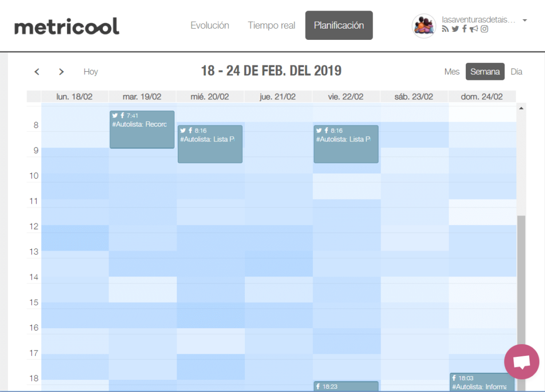Open Wednesday 8:16 Autolista Lista post
Viewport: 545px width, 392px height.
[x=210, y=144]
